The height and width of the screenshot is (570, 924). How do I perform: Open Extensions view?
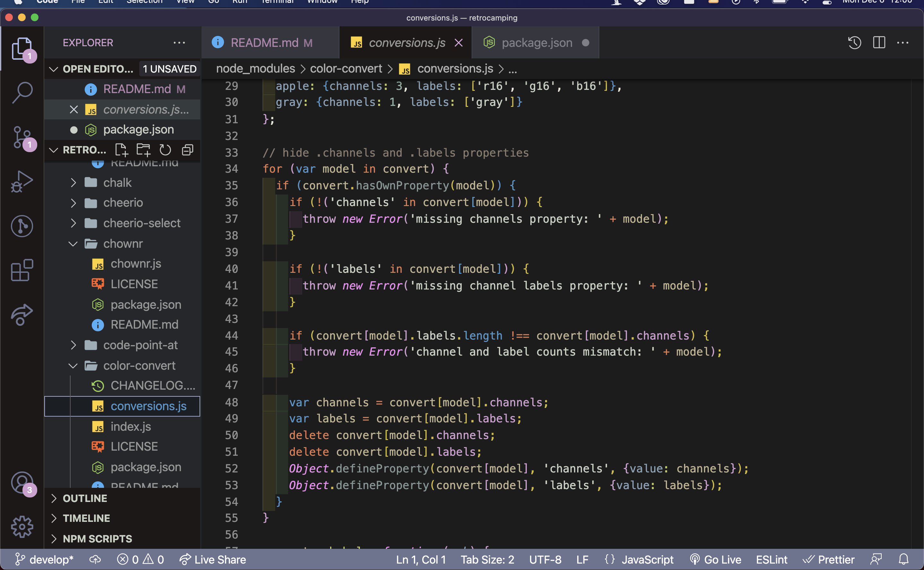pos(22,270)
